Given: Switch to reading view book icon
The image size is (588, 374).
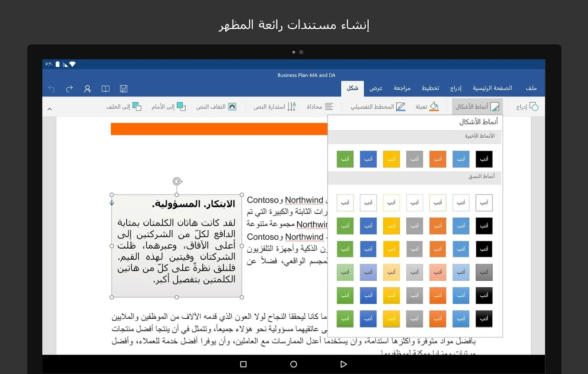Looking at the screenshot, I should click(x=105, y=89).
